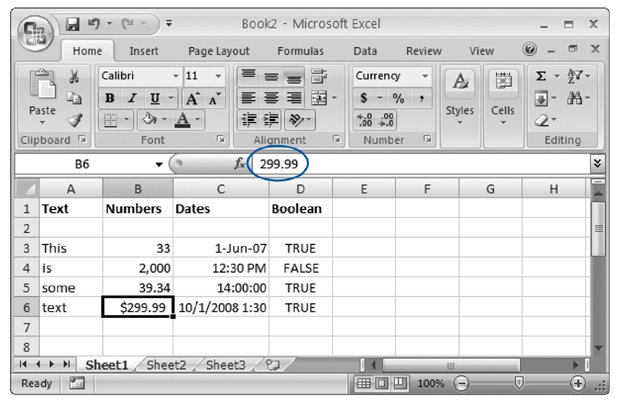Click Increase Indent icon
Screen dimensions: 618x404
click(x=271, y=119)
